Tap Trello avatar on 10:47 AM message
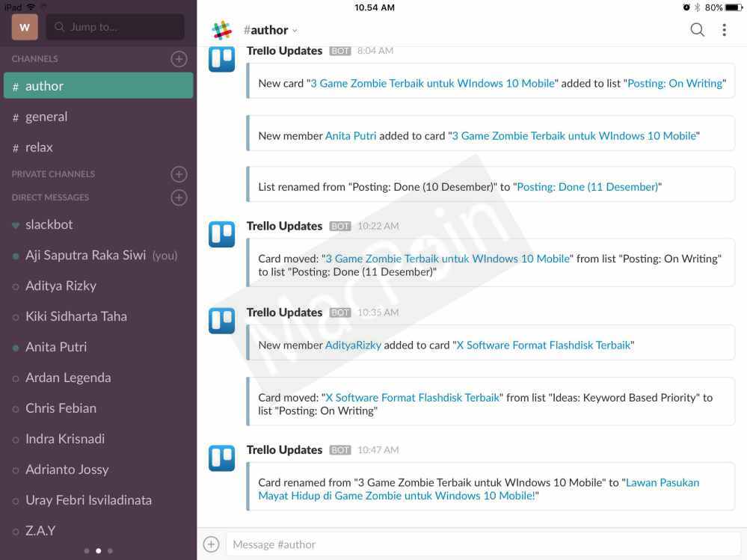 pyautogui.click(x=221, y=458)
